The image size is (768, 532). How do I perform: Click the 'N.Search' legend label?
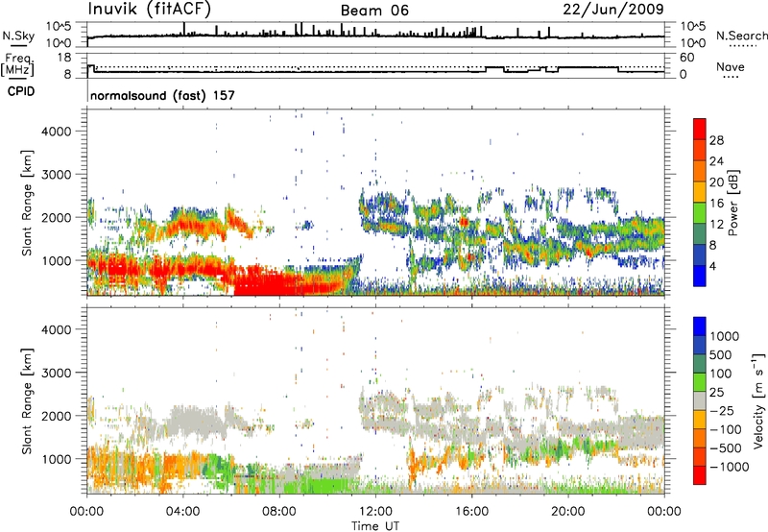pos(741,36)
